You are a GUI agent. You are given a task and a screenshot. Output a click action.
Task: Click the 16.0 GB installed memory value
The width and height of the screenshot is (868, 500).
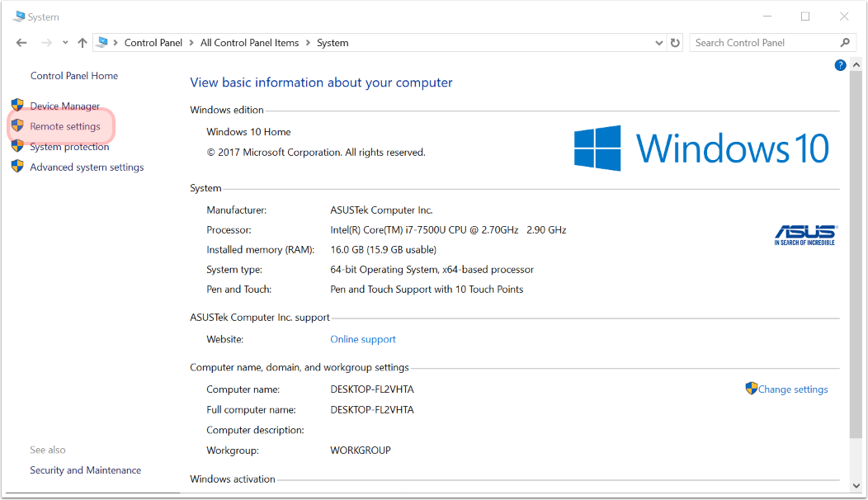pyautogui.click(x=383, y=250)
